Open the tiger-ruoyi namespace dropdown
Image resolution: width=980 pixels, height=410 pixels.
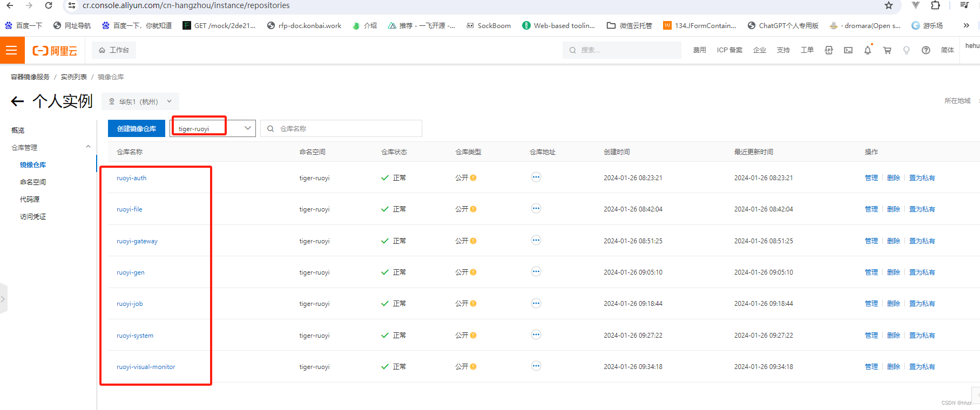(x=213, y=128)
